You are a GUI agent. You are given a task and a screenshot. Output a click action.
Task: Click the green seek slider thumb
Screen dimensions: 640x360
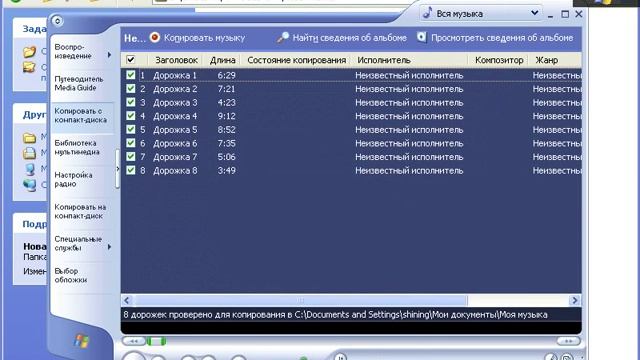[x=156, y=341]
